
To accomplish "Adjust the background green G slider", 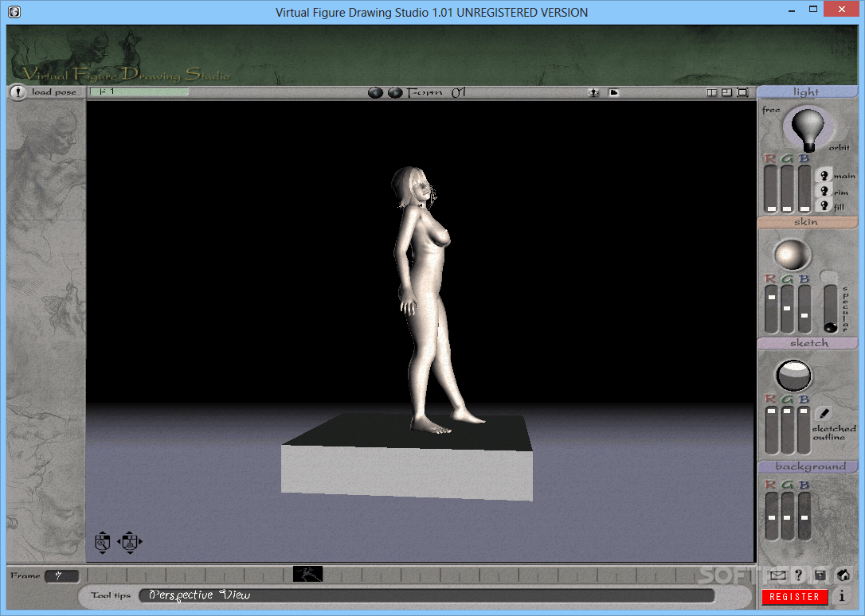I will click(x=787, y=517).
